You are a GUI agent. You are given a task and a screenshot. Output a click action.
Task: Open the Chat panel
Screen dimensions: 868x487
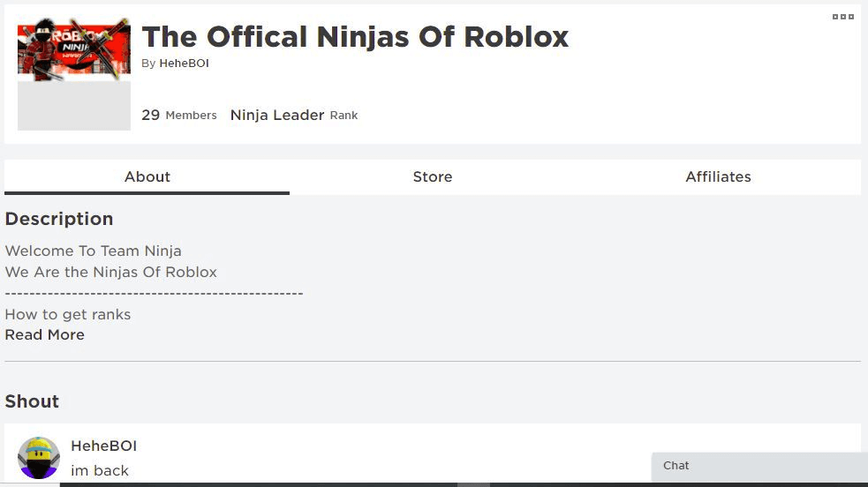(759, 466)
